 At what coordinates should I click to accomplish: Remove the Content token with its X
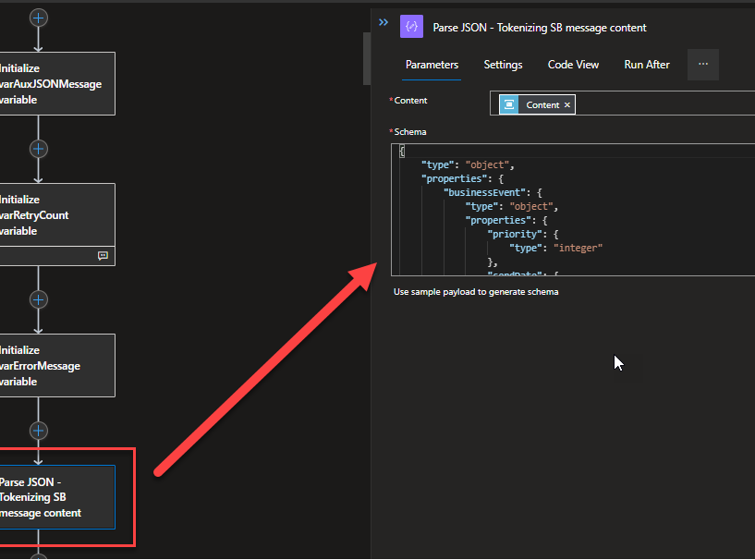567,105
